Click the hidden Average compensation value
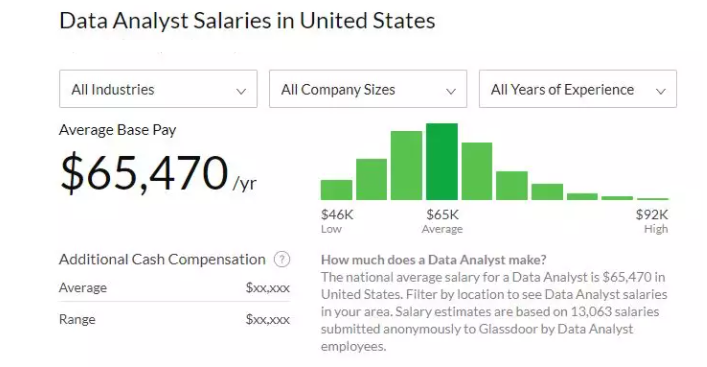This screenshot has width=707, height=367. [x=268, y=288]
